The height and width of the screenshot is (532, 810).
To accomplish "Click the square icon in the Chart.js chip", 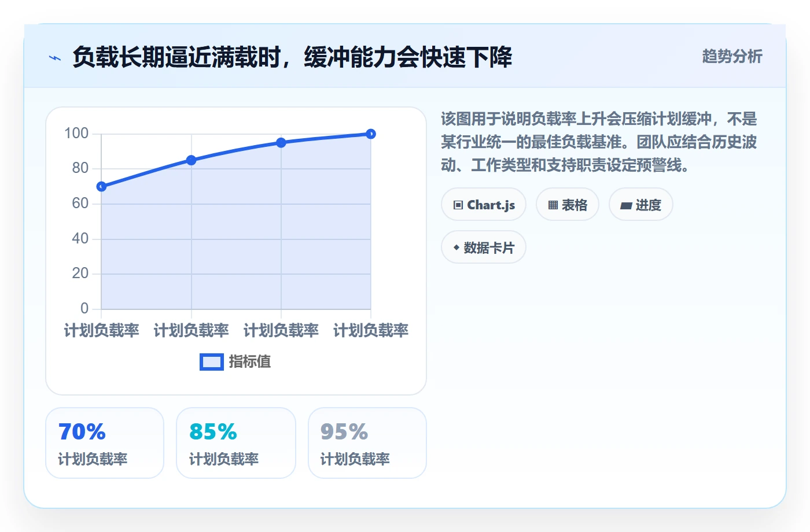I will tap(458, 205).
